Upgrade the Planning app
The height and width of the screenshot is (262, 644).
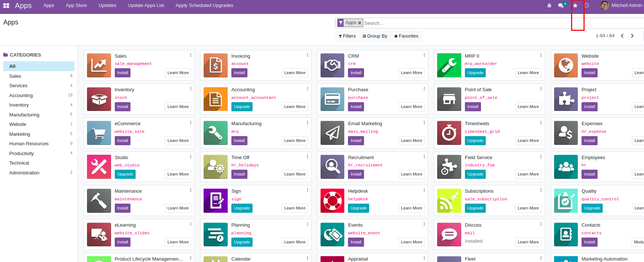[242, 242]
